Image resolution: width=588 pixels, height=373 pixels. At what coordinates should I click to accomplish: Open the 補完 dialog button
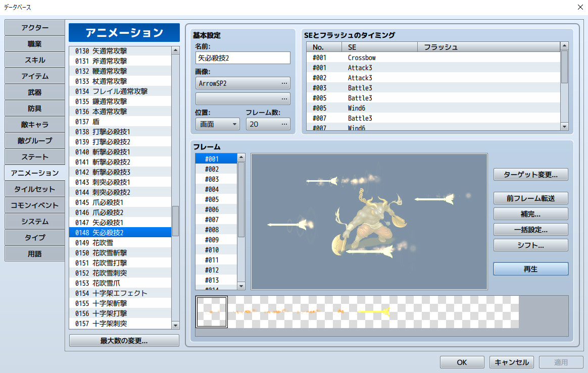point(530,214)
